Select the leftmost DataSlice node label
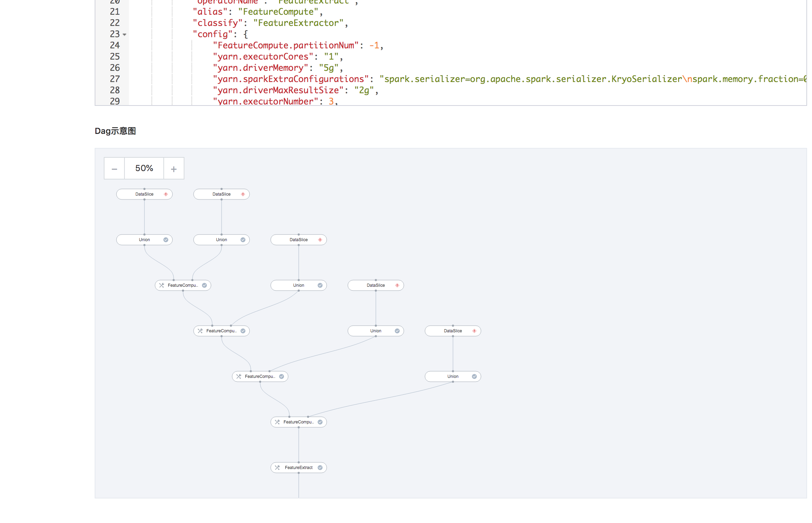Screen dimensions: 812x523 [144, 194]
